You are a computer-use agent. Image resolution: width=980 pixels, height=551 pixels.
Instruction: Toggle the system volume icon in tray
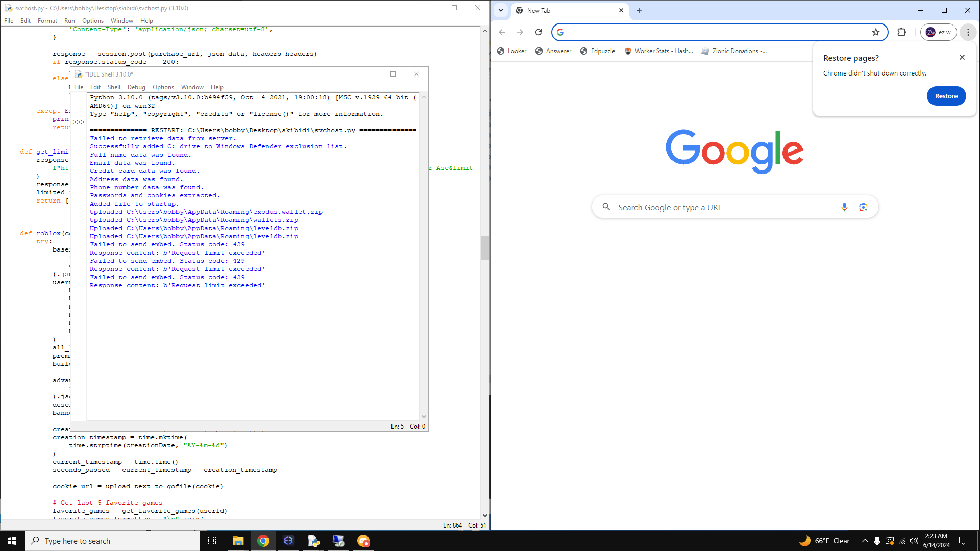click(914, 541)
